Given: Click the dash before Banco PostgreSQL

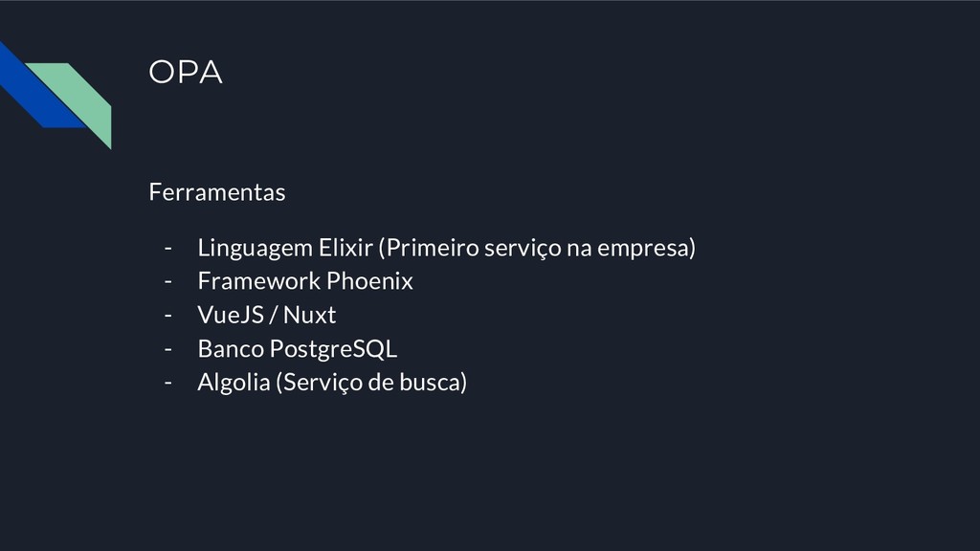Looking at the screenshot, I should 168,349.
